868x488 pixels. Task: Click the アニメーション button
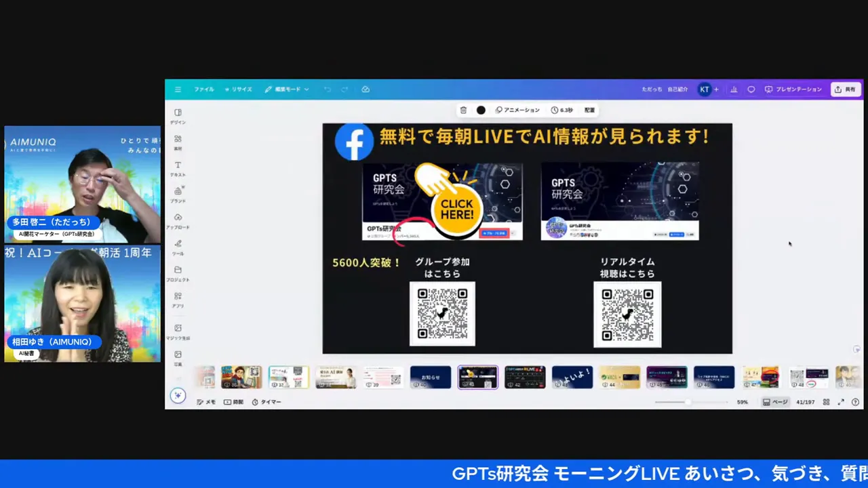[x=517, y=110]
